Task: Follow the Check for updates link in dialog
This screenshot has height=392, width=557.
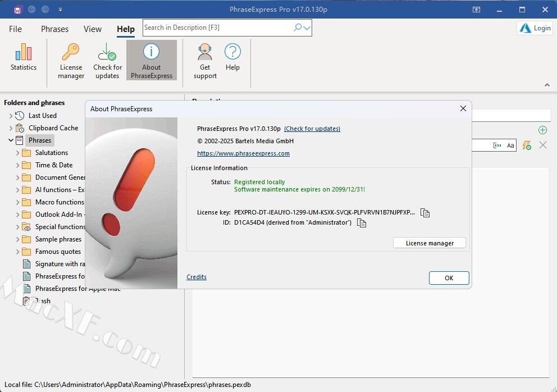Action: click(312, 129)
